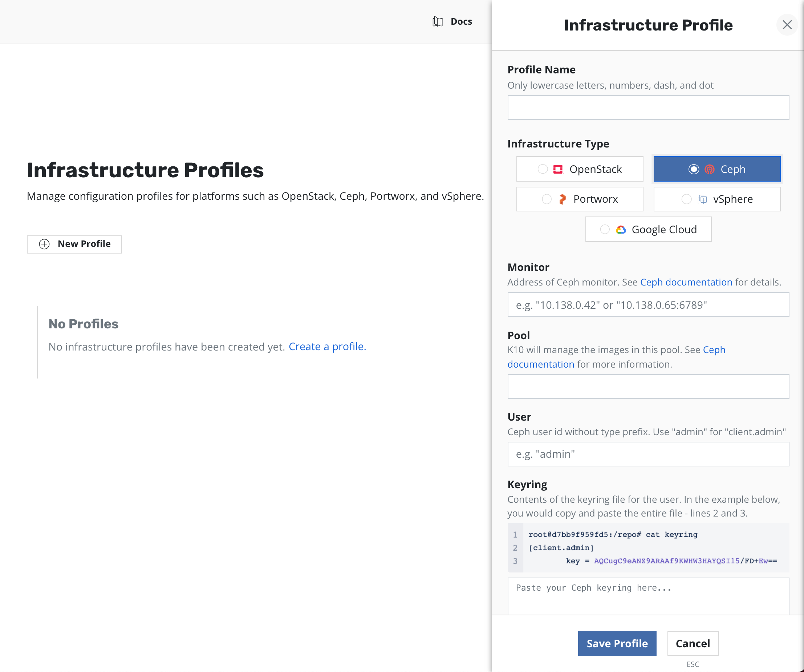804x672 pixels.
Task: Click the User id input field
Action: (x=648, y=454)
